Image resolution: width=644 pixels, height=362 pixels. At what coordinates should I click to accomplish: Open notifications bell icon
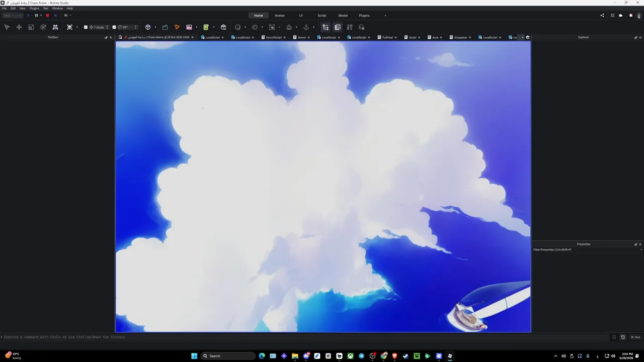tap(631, 16)
